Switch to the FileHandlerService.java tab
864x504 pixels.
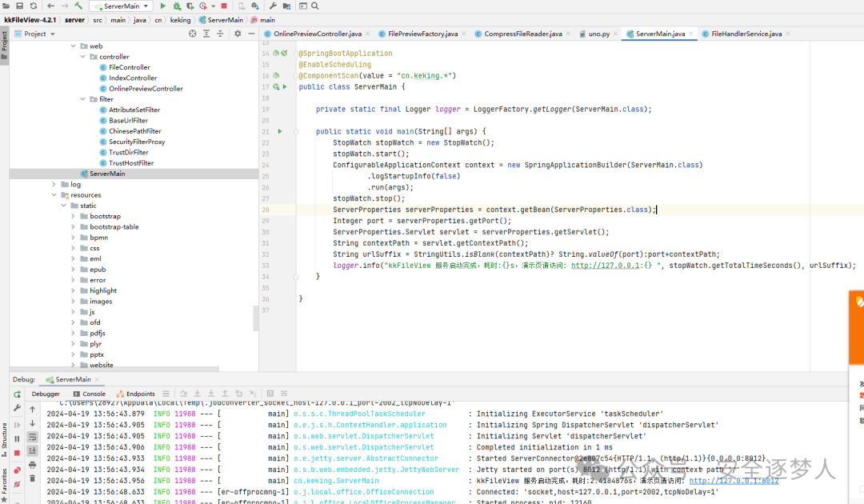point(746,34)
